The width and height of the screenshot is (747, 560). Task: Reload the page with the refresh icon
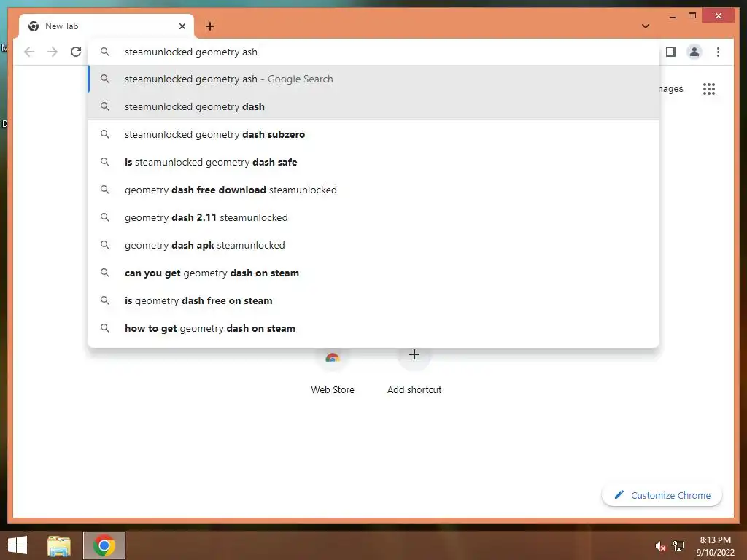coord(76,52)
